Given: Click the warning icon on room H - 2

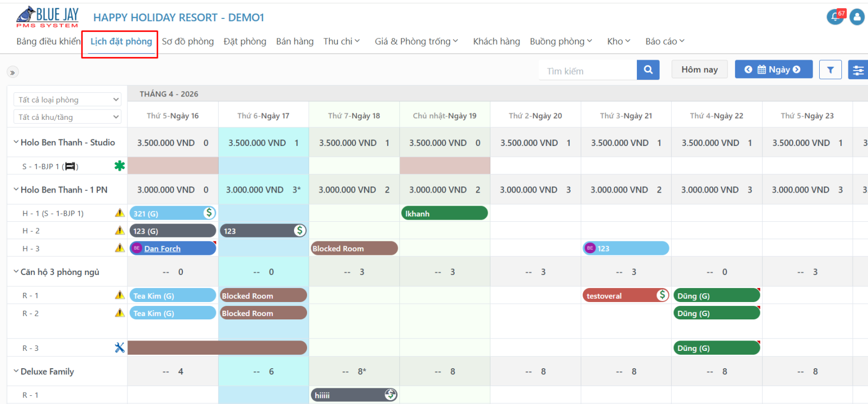Looking at the screenshot, I should (x=120, y=230).
